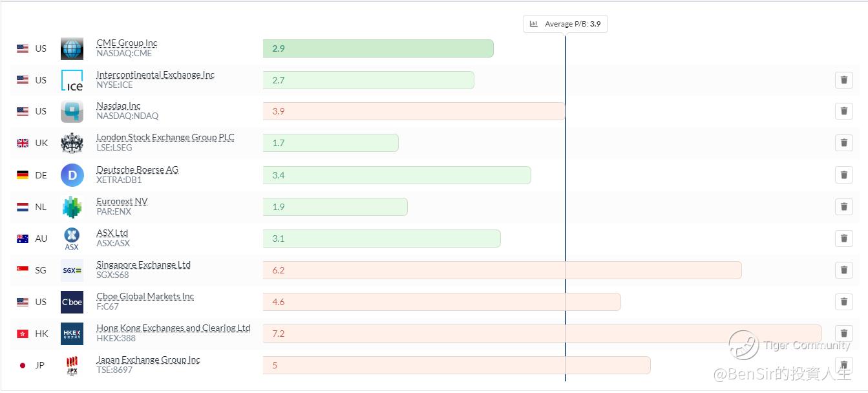
Task: Click the Nasdaq Inc company name
Action: [118, 106]
